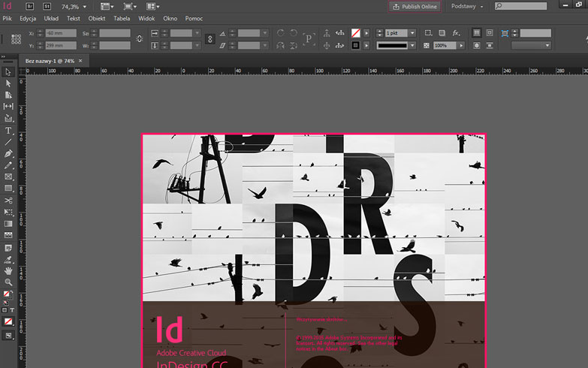
Task: Select the Gradient Feather tool
Action: pyautogui.click(x=8, y=235)
